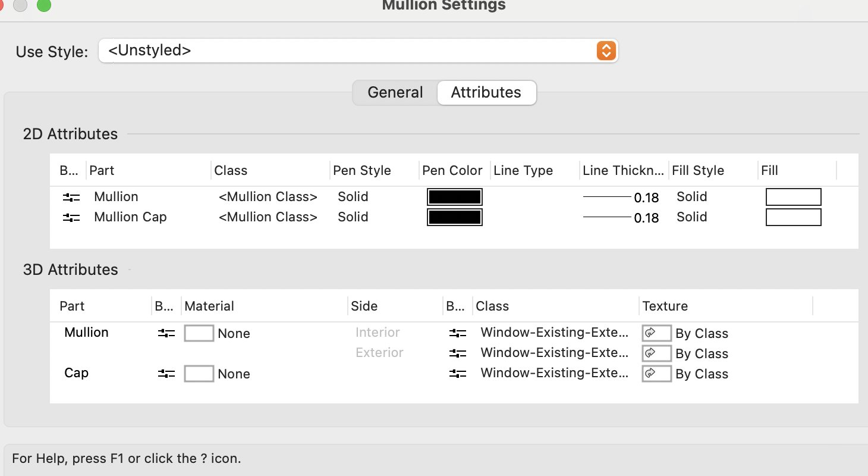Toggle by-style icon for Mullion 2D row
Screen dimensions: 868x476
pyautogui.click(x=71, y=197)
